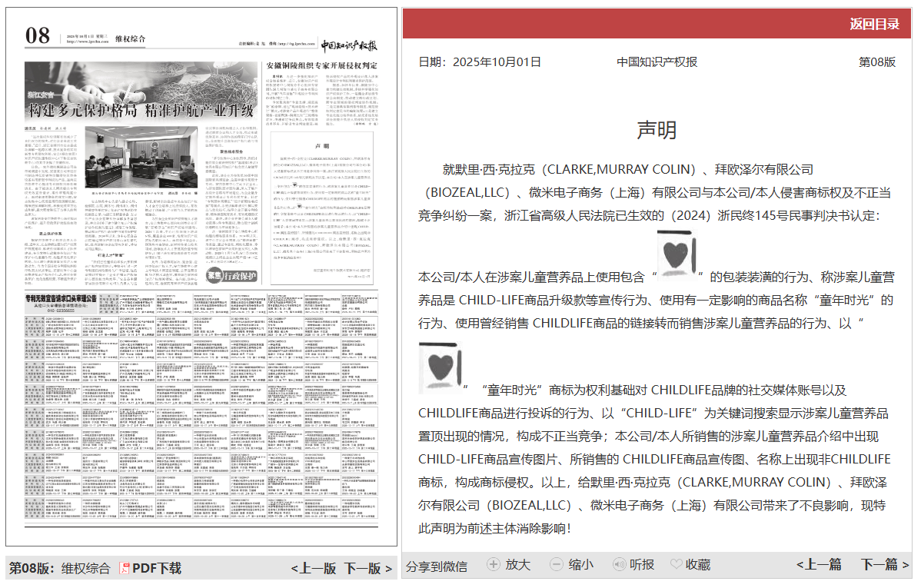Click the PDF下载 red PDF icon

(x=123, y=570)
